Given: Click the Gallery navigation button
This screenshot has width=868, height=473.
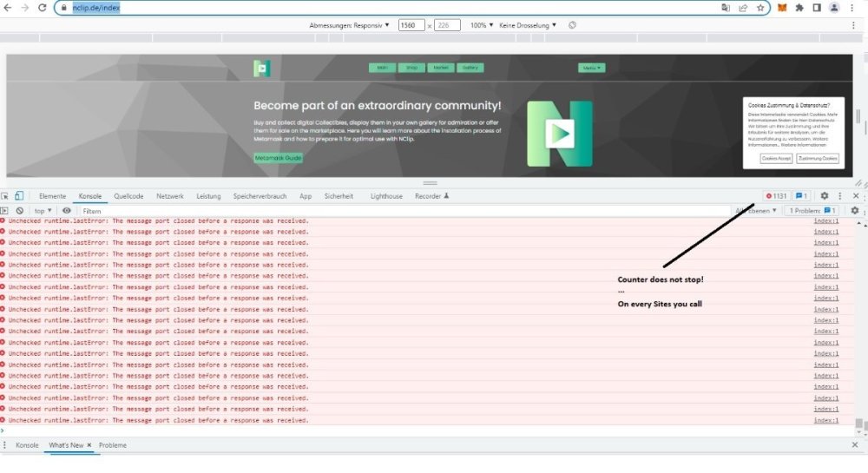Looking at the screenshot, I should click(470, 68).
